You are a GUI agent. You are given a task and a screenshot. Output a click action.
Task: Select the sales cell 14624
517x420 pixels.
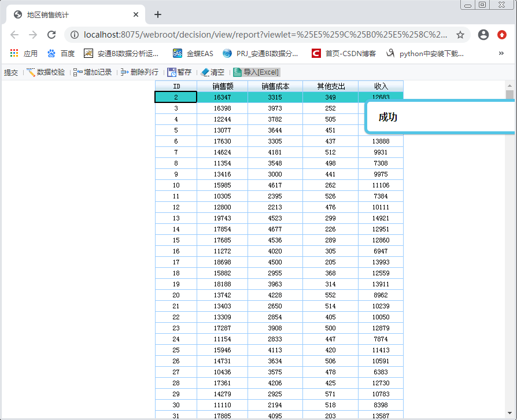[223, 152]
